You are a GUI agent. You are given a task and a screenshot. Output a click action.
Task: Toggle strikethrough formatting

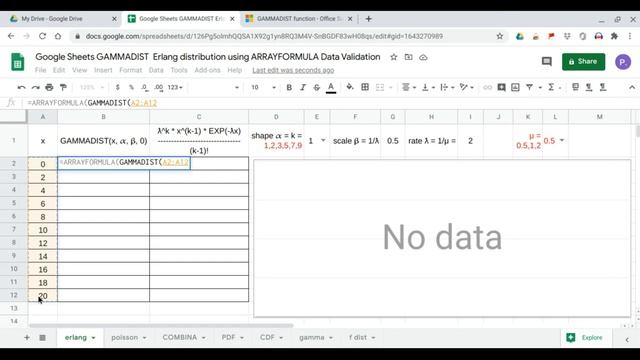316,87
